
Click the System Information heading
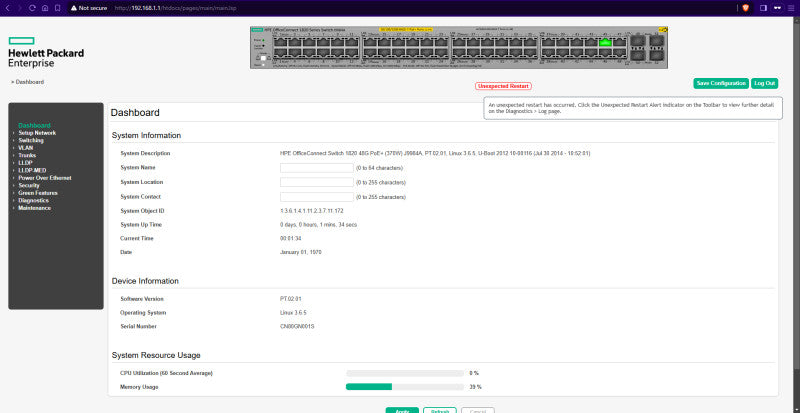click(146, 136)
